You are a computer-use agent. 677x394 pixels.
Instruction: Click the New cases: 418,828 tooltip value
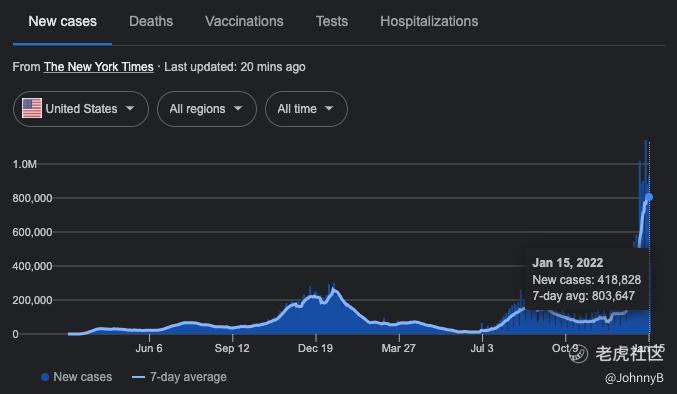586,280
